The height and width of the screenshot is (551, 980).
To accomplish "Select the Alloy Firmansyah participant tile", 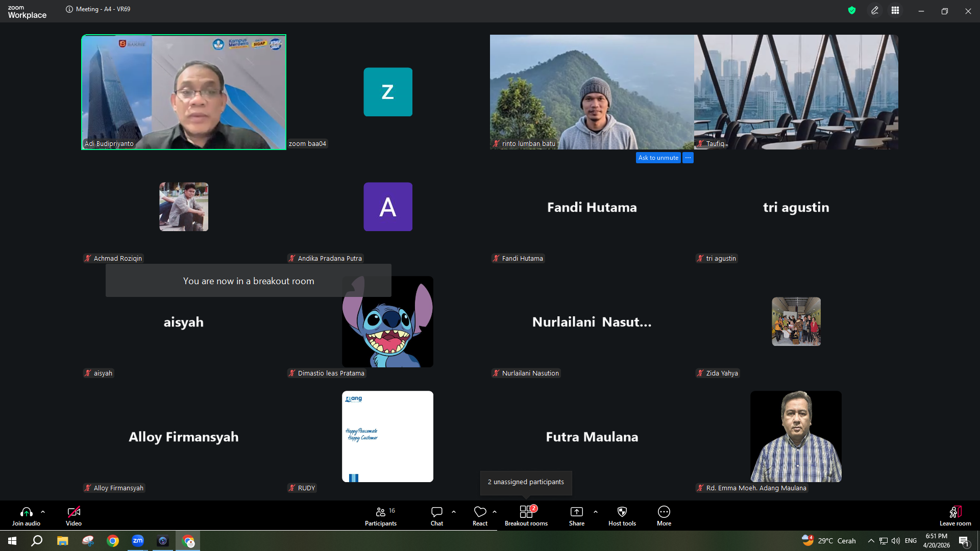I will (x=184, y=437).
